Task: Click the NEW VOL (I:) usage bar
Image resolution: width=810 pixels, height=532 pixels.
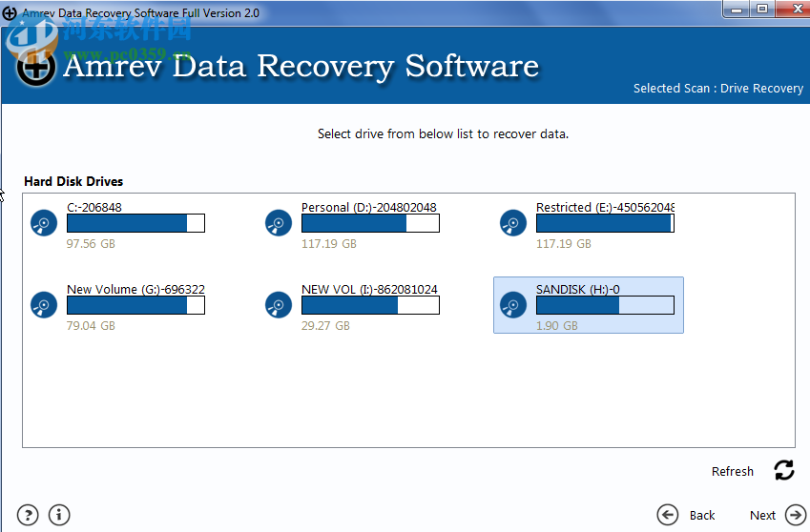Action: [x=370, y=305]
